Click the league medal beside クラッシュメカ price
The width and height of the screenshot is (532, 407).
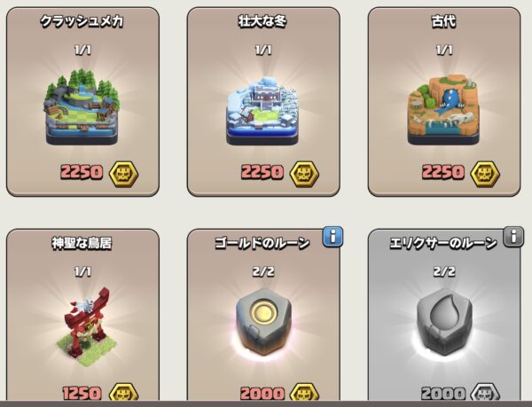coord(123,175)
